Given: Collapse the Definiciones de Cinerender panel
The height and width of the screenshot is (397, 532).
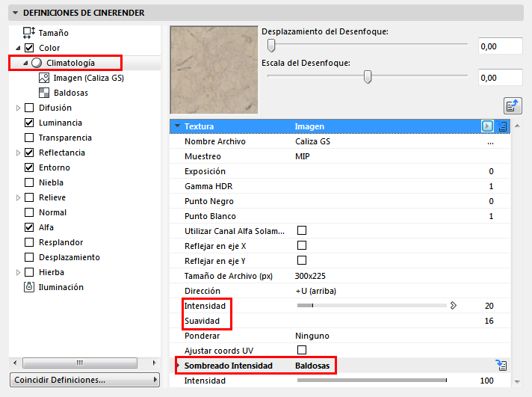Looking at the screenshot, I should click(15, 13).
